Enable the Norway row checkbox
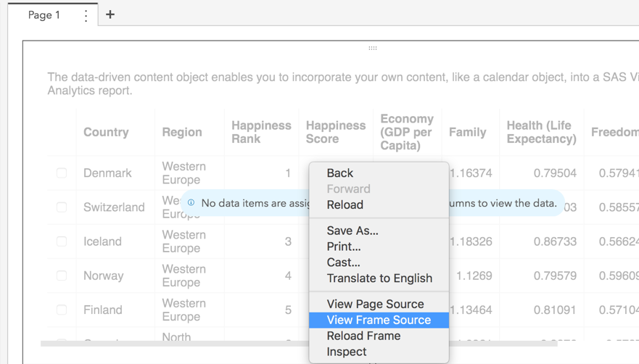This screenshot has width=639, height=364. [x=62, y=276]
